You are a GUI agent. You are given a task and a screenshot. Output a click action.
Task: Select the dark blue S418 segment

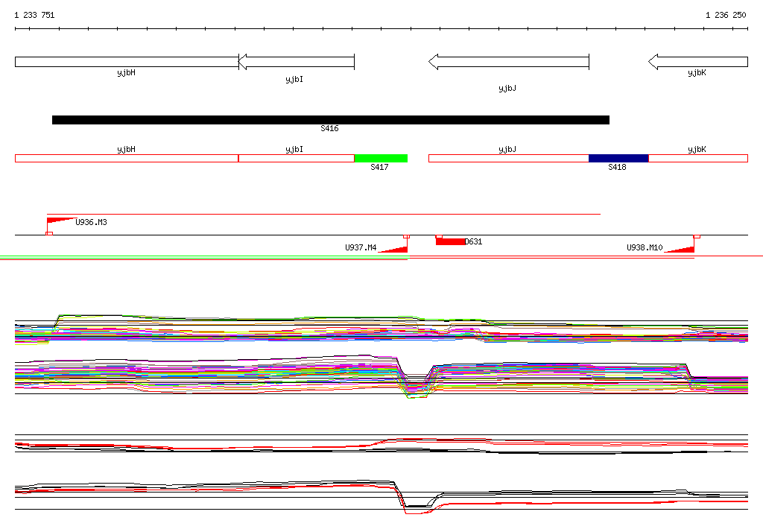[618, 158]
